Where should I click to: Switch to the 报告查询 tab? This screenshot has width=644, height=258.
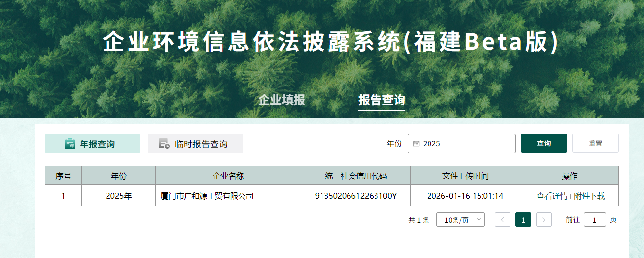pyautogui.click(x=382, y=100)
